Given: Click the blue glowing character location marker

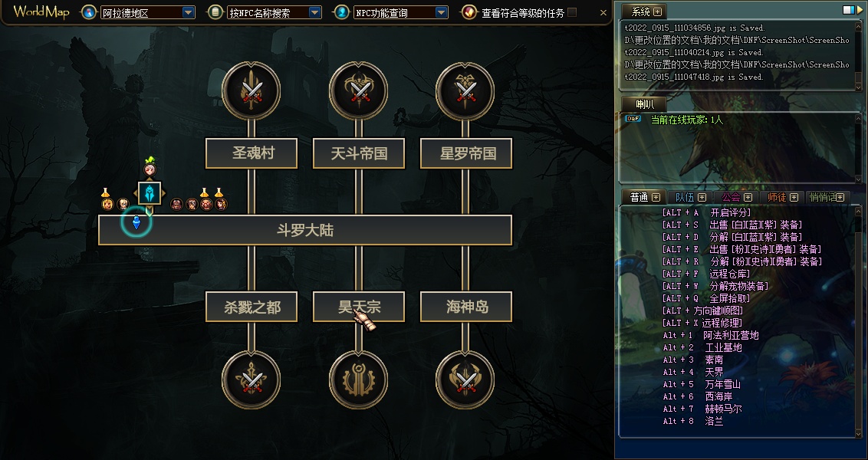Looking at the screenshot, I should click(136, 222).
